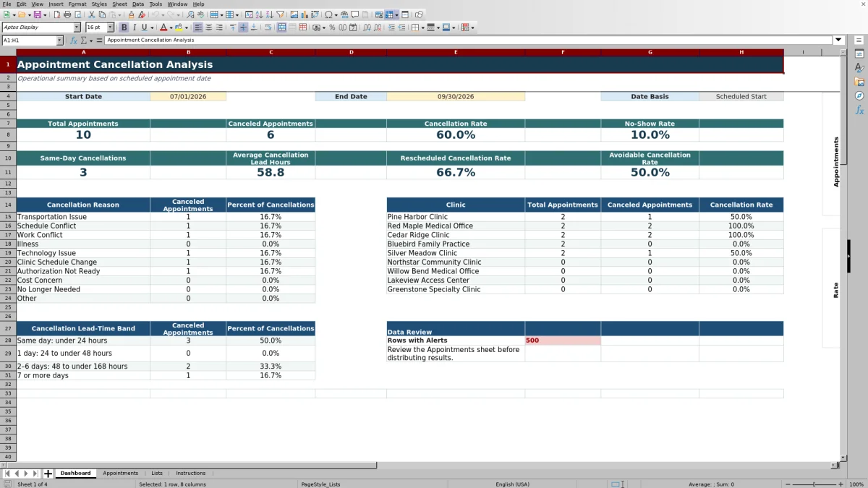Open the sidebar Gallery icon
Screen dimensions: 868x488
click(859, 82)
